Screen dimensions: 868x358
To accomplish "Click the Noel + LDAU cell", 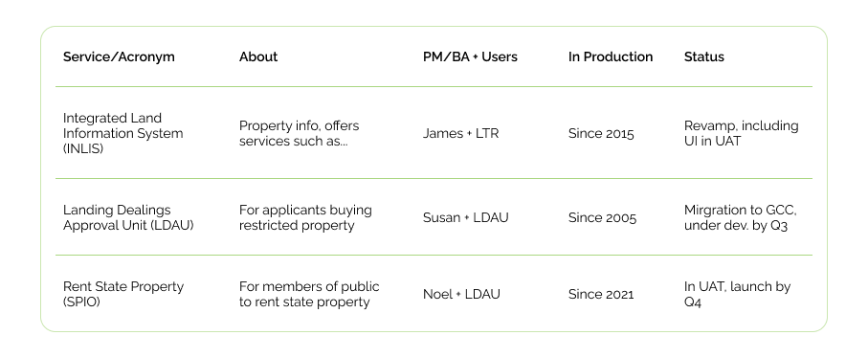I will [461, 294].
